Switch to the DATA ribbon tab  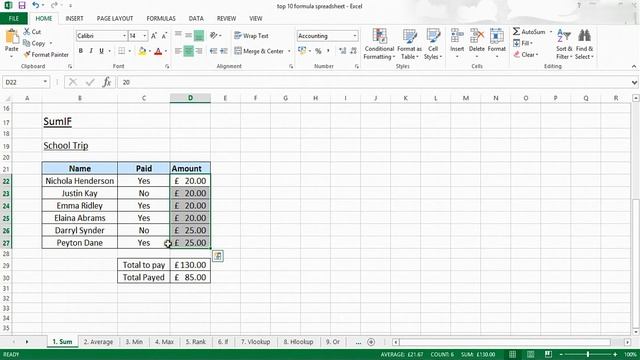click(196, 18)
